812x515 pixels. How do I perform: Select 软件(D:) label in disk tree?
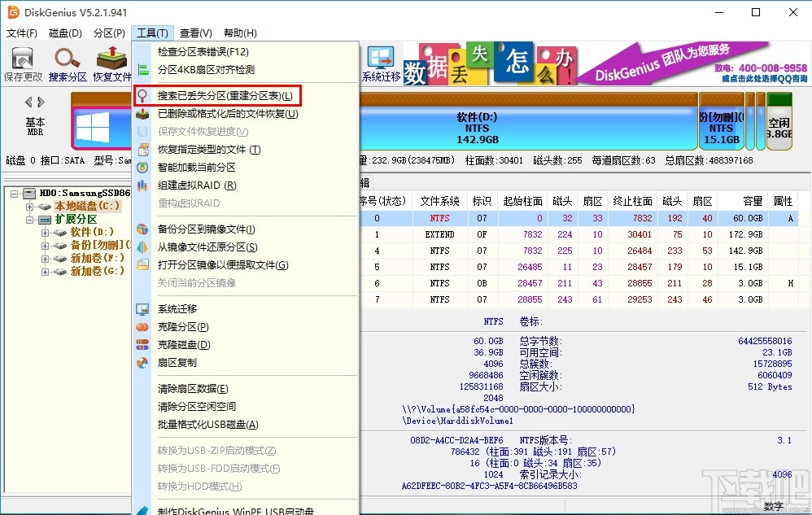pos(92,233)
